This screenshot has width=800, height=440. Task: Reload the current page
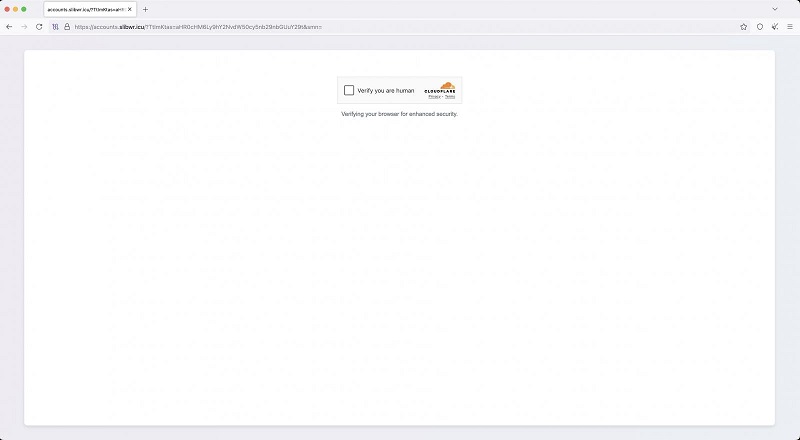[x=39, y=27]
